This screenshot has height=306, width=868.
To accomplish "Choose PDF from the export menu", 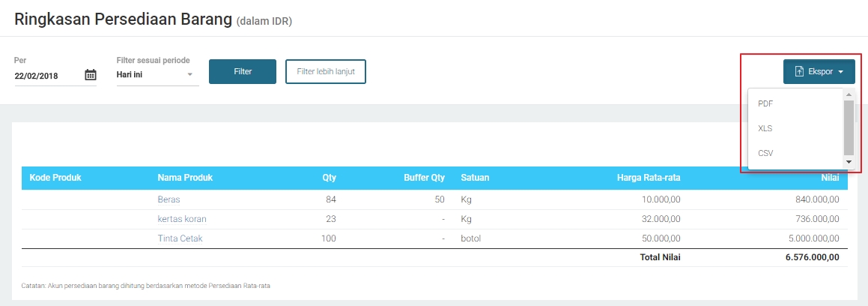I will click(765, 104).
